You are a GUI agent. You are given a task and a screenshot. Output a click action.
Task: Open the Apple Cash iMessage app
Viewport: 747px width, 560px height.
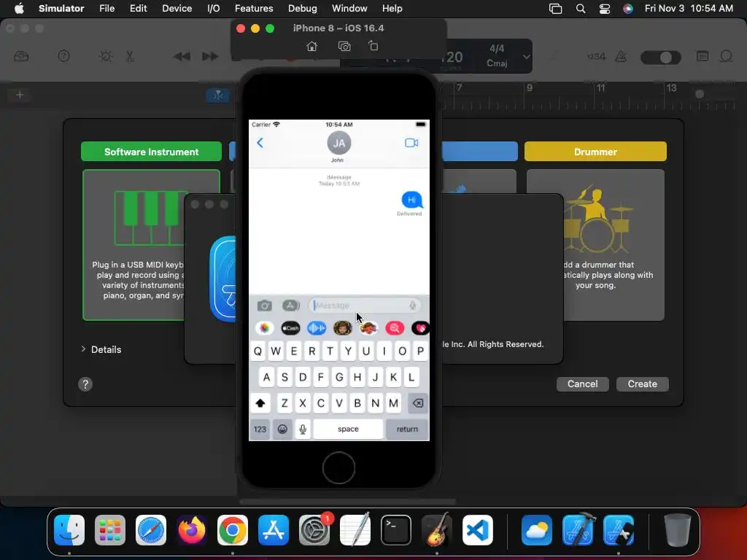290,328
